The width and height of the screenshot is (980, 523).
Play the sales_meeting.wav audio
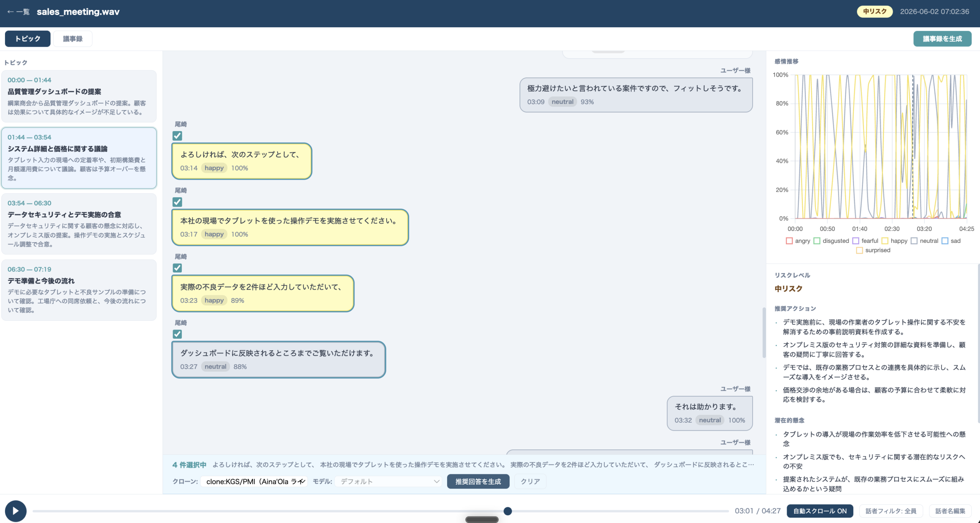click(x=16, y=511)
